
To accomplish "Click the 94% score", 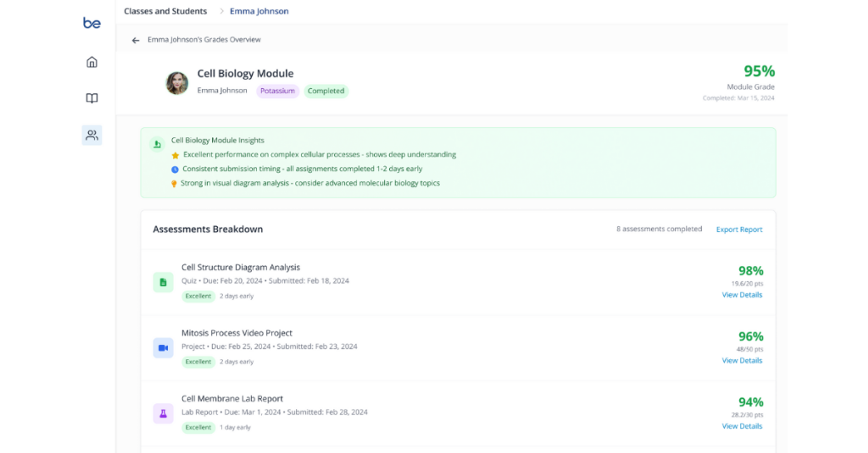I will pos(751,402).
